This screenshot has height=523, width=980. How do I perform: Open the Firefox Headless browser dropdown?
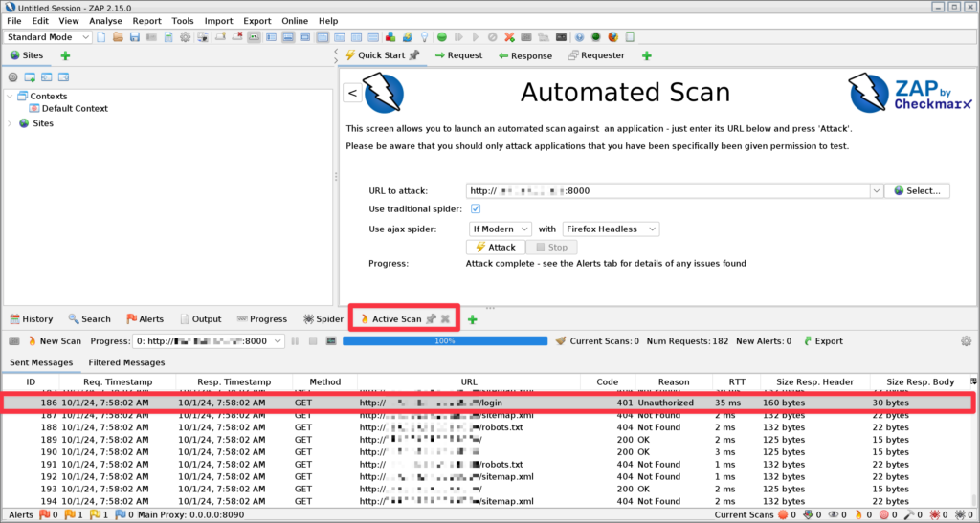611,229
